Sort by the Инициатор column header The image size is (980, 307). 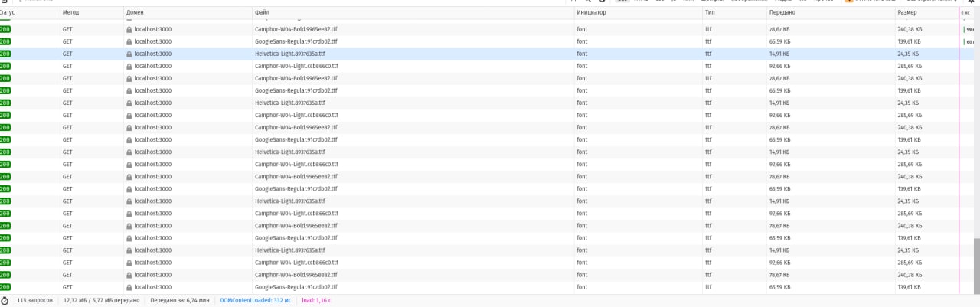(x=638, y=12)
